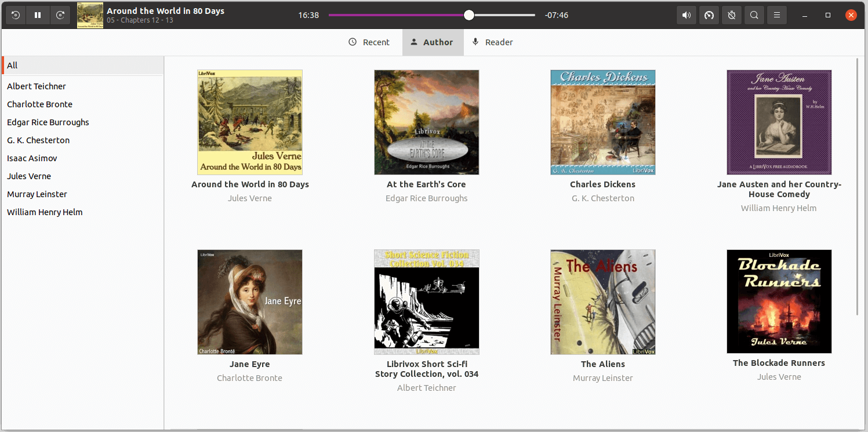Open the hamburger main menu

[776, 15]
